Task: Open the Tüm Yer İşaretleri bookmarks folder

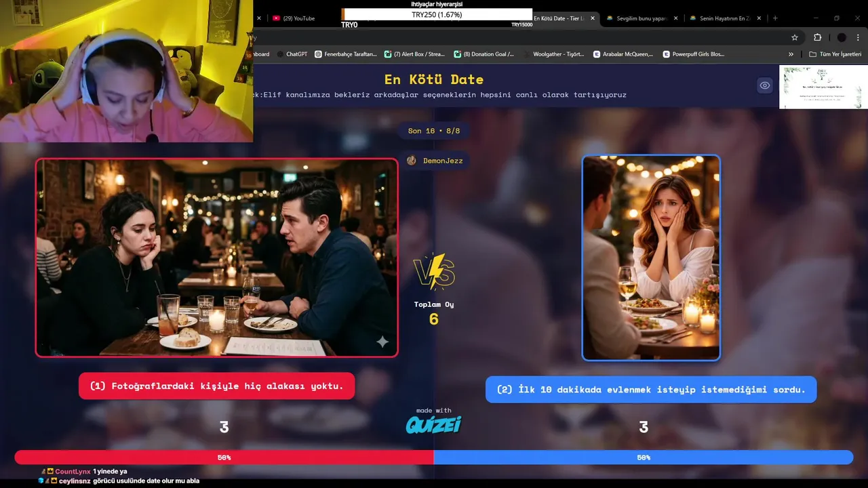Action: (835, 54)
